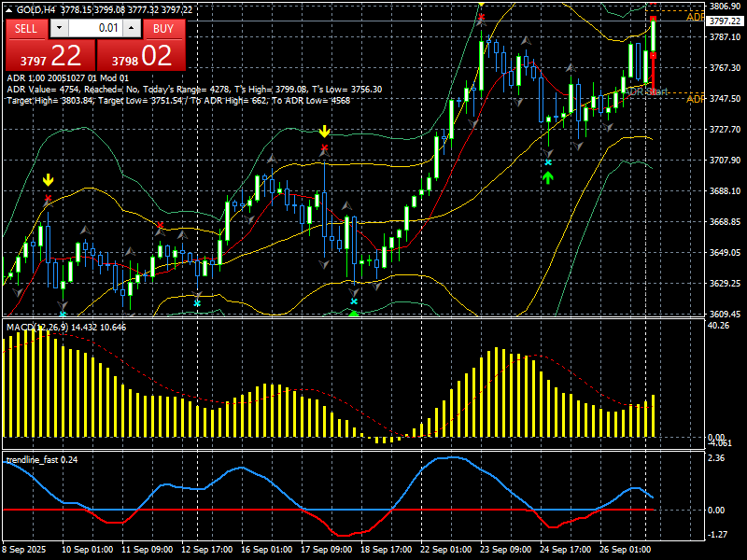Viewport: 747px width, 560px height.
Task: Click the 2.36 trendline scale value
Action: (x=716, y=458)
